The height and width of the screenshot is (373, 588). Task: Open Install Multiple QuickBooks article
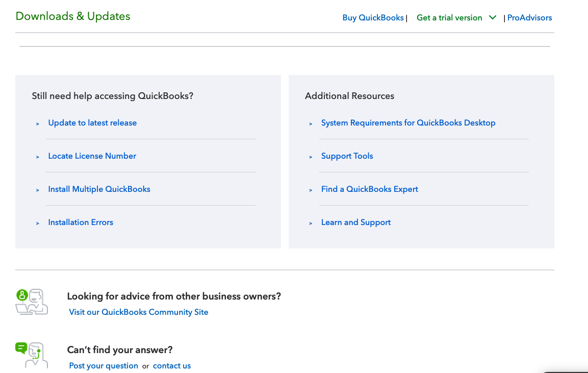(x=99, y=189)
